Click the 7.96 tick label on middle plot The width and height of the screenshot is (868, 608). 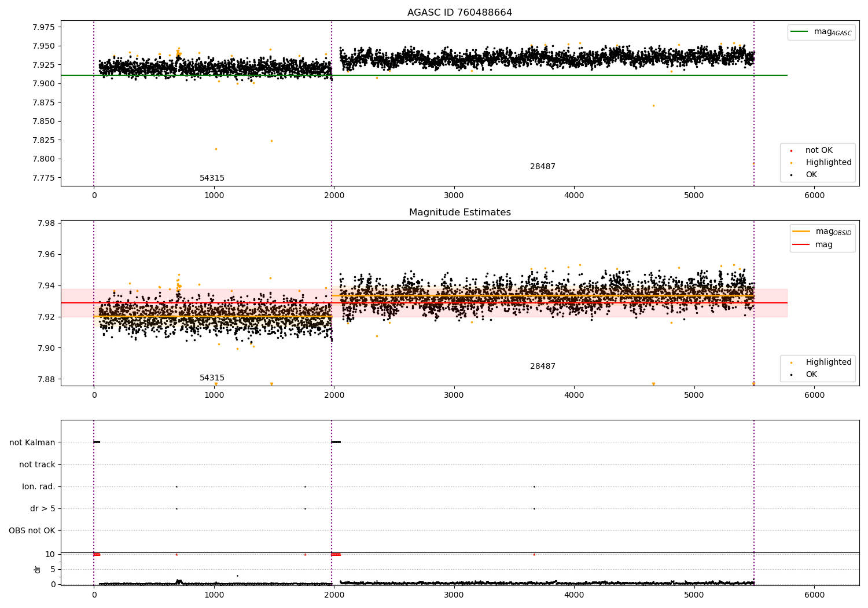46,255
